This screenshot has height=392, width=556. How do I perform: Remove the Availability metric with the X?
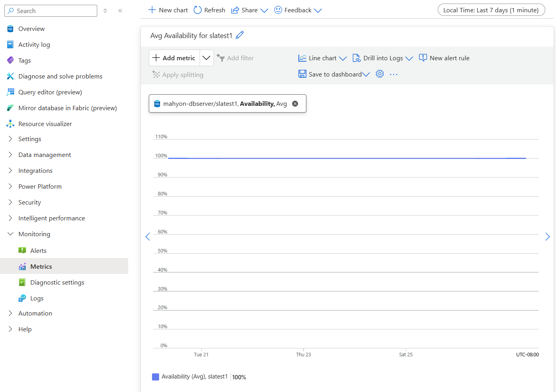295,103
